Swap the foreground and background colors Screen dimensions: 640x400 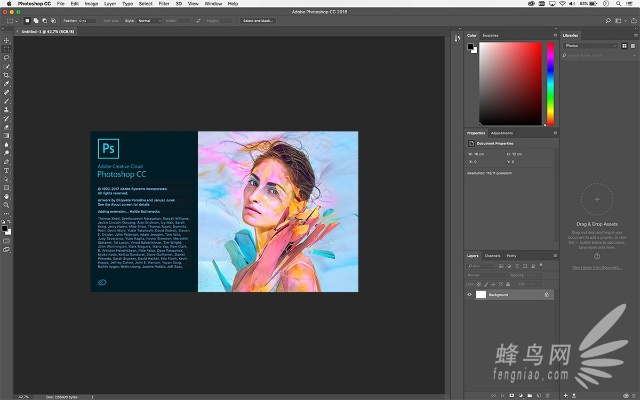click(x=9, y=222)
